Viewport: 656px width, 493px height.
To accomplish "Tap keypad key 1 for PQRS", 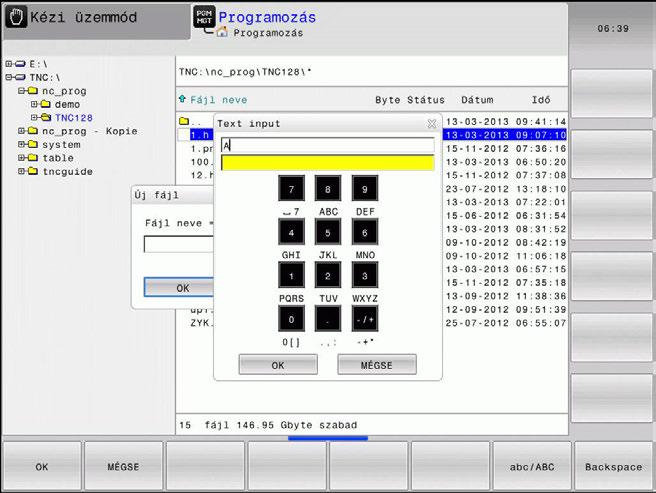I will [291, 275].
